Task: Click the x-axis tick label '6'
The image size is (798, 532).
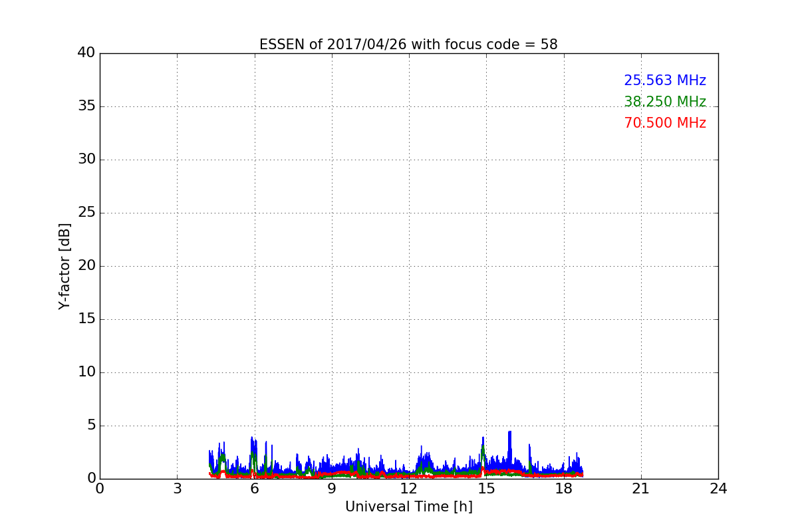Action: tap(254, 489)
